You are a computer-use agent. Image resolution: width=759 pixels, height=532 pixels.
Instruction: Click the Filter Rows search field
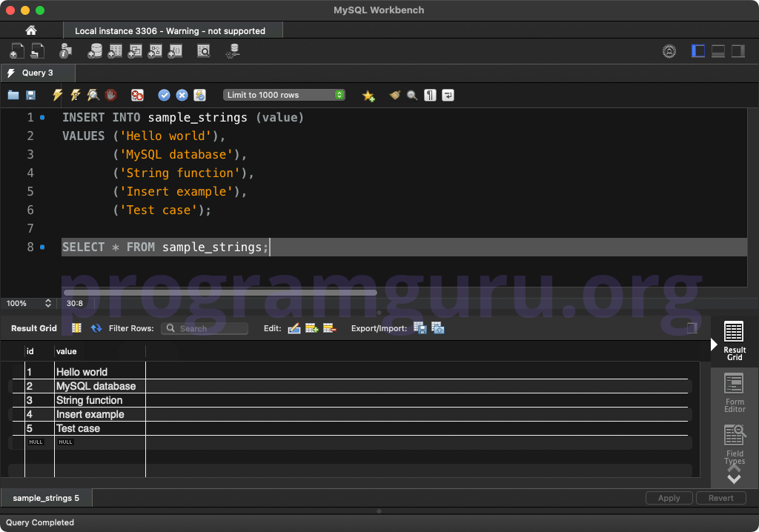[x=205, y=328]
